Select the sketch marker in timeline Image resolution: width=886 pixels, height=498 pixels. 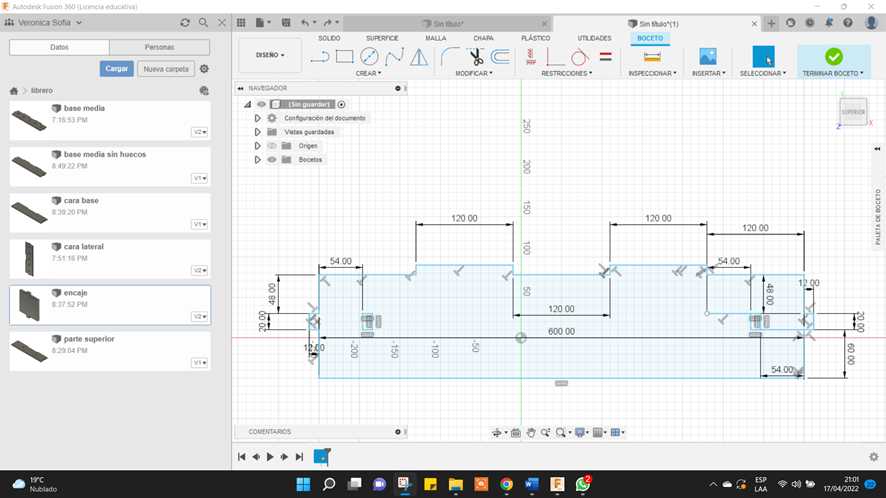click(x=322, y=456)
